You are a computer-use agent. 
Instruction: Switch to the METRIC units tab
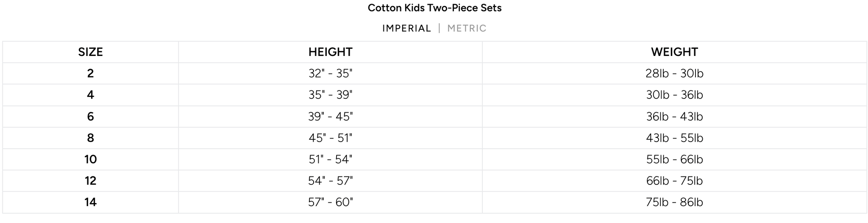point(467,28)
